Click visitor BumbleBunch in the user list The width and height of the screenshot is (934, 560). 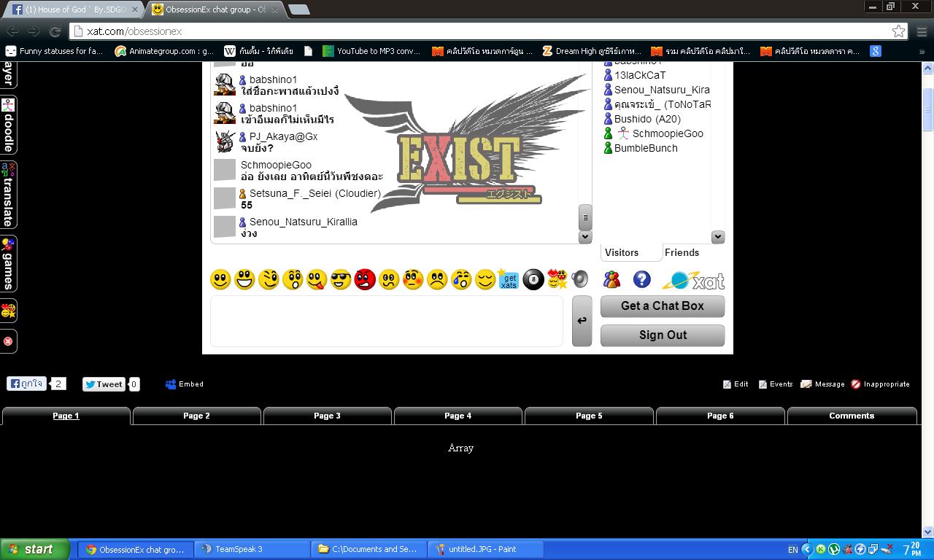pos(646,148)
